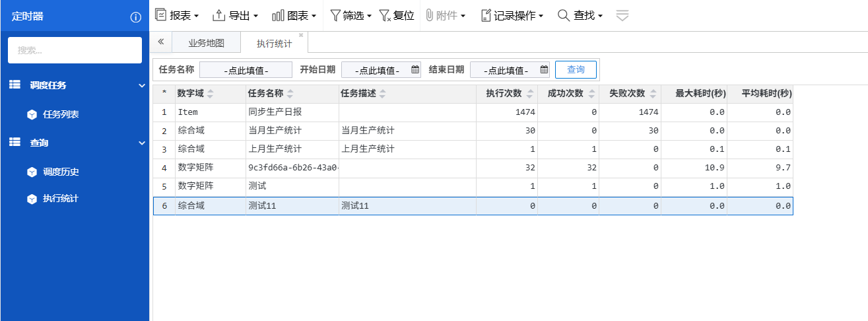This screenshot has height=321, width=868.
Task: Select the 9c3fd66a-6b26-43a0 task name cell
Action: pos(292,168)
